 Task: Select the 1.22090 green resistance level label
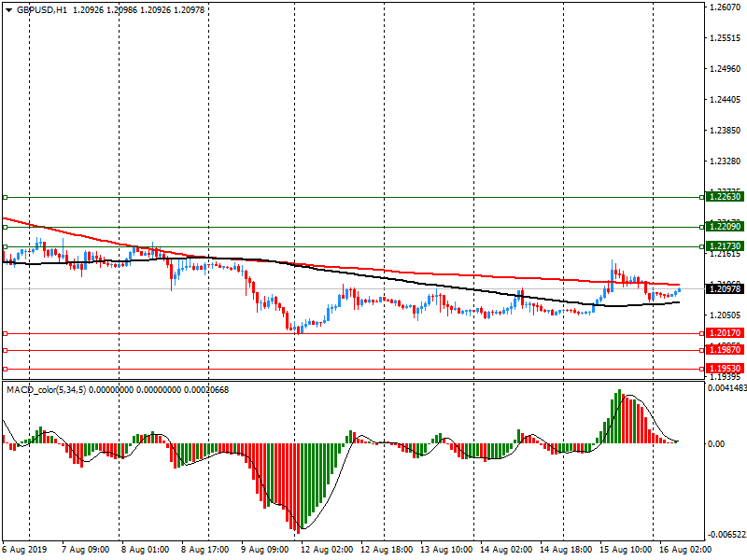[725, 227]
